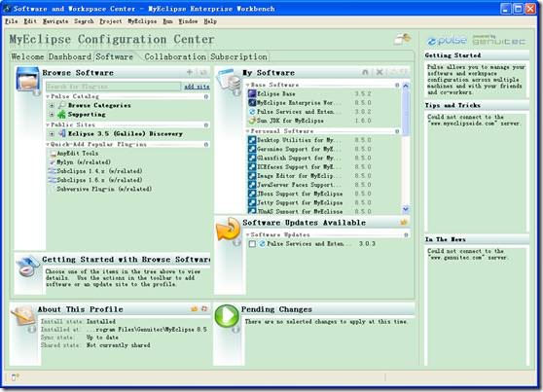This screenshot has height=392, width=543.
Task: Open the Help menu
Action: (210, 21)
